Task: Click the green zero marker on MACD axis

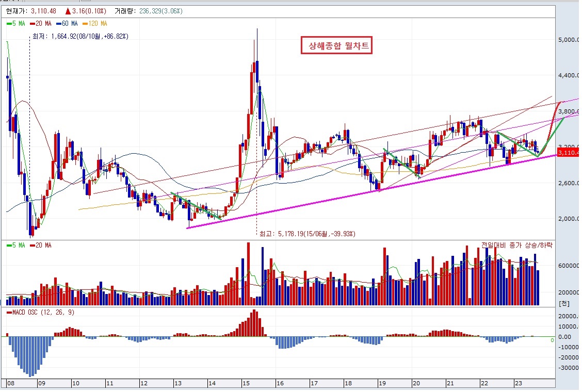Action: [552, 340]
